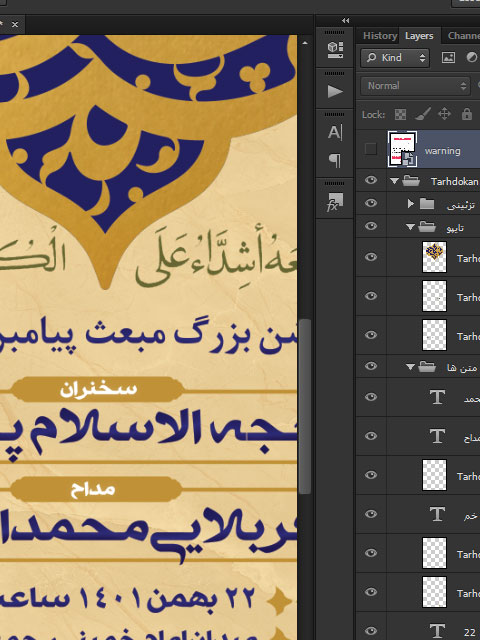Click the canvas vertical scrollbar thumb

tap(304, 407)
